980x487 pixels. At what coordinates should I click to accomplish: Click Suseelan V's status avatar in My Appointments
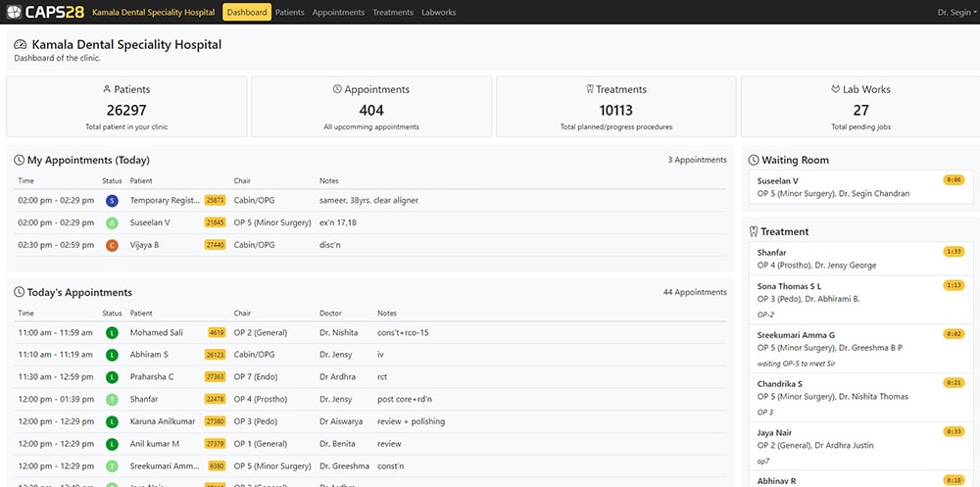coord(112,222)
